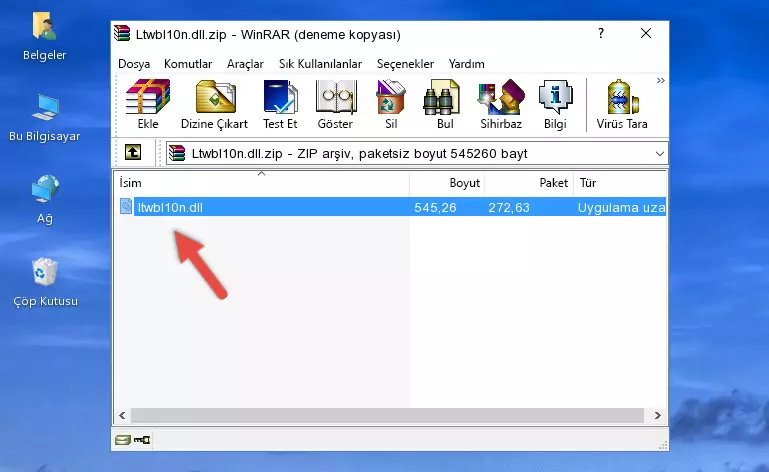This screenshot has width=769, height=472.
Task: Click the horizontal scrollbar thumb
Action: pyautogui.click(x=387, y=416)
